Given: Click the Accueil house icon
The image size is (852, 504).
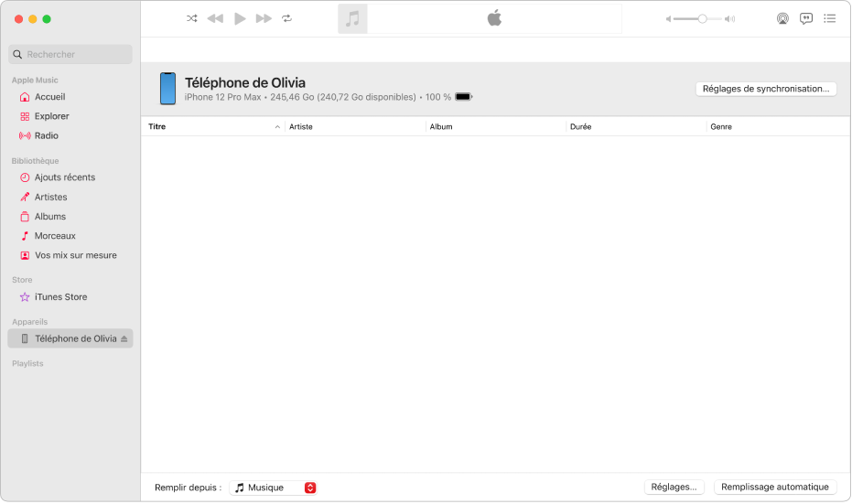Looking at the screenshot, I should (x=25, y=97).
